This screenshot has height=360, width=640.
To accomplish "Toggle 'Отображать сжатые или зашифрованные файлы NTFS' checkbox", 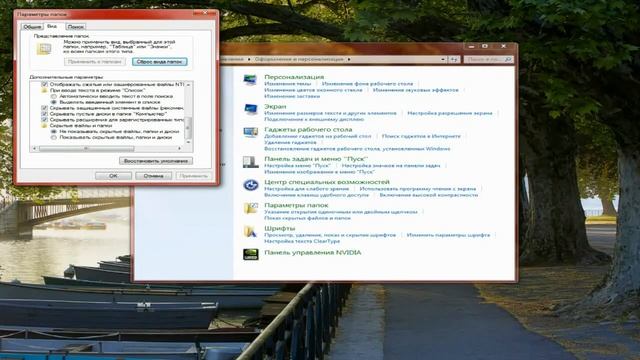I will [44, 84].
